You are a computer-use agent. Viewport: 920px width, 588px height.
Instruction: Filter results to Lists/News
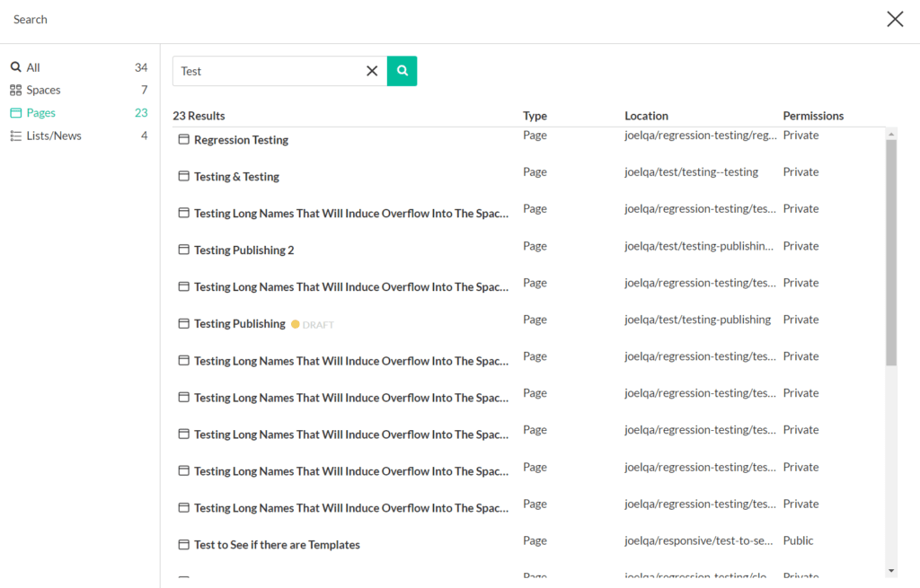53,136
